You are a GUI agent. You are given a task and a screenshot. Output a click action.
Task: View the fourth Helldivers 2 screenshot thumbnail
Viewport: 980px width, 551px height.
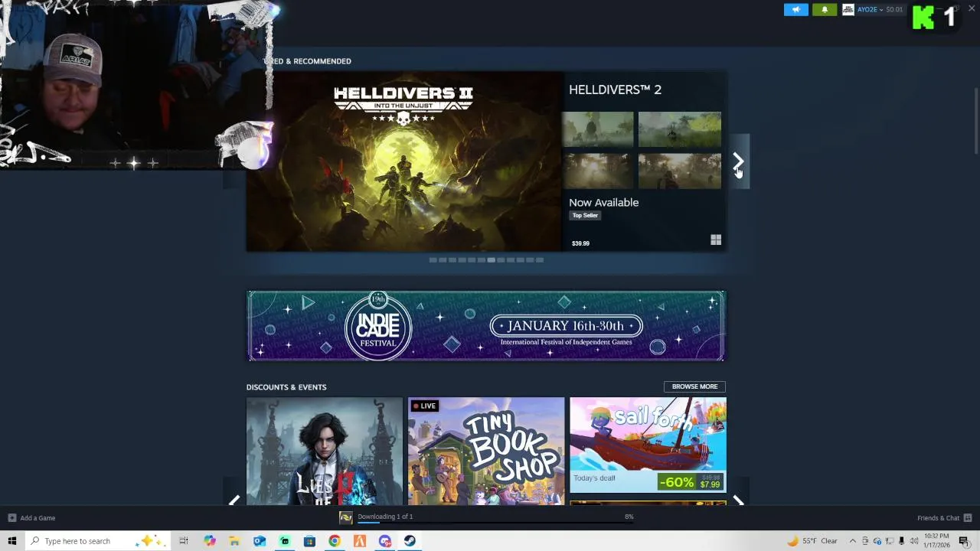pyautogui.click(x=680, y=171)
